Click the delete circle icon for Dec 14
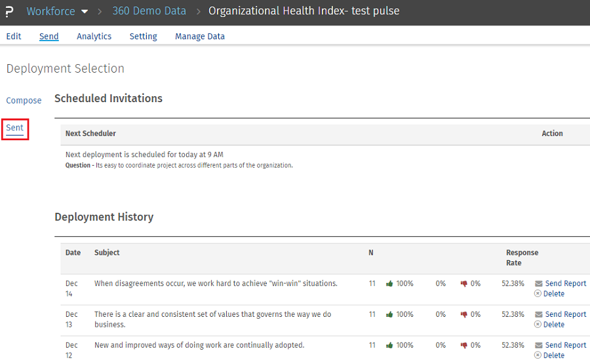 [538, 294]
